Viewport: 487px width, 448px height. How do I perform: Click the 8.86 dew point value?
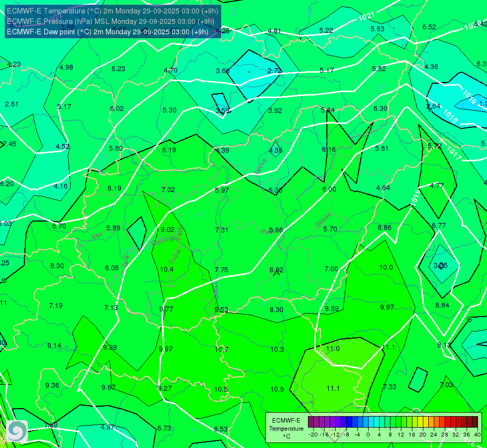coord(385,227)
